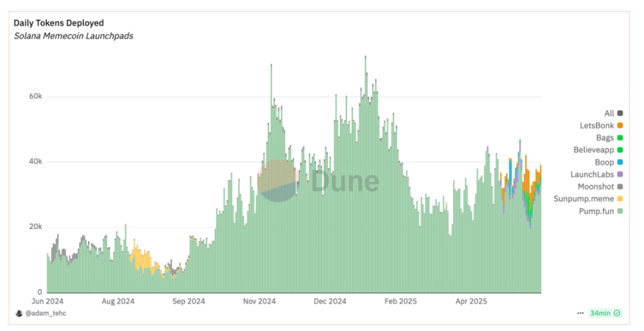Toggle the Bags series legend label
Viewport: 644px width, 331px height.
point(605,138)
